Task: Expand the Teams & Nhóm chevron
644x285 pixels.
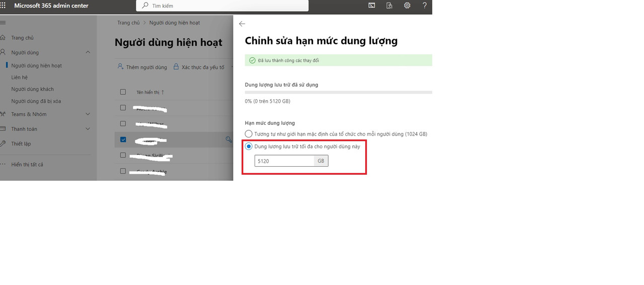Action: pyautogui.click(x=88, y=114)
